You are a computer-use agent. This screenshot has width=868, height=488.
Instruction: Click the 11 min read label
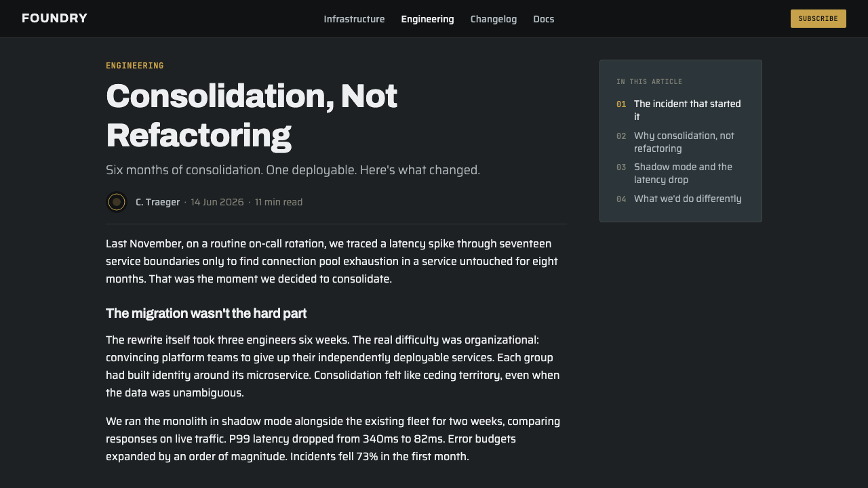pyautogui.click(x=279, y=202)
